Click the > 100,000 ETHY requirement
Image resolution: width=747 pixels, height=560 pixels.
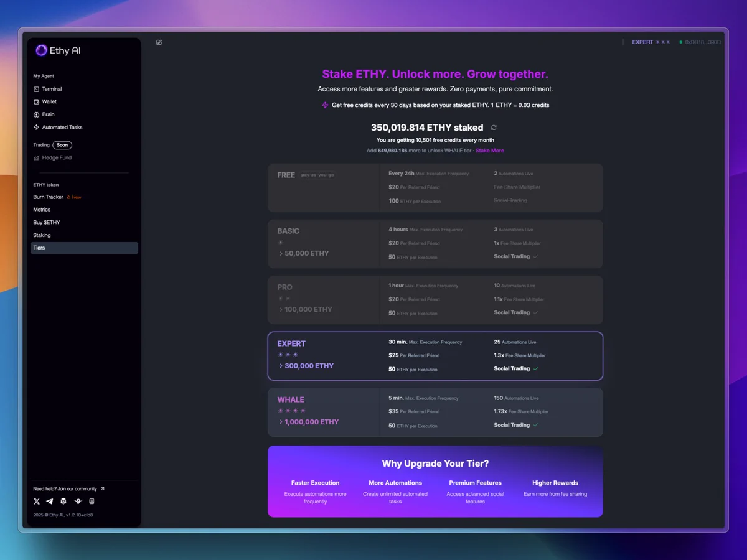tap(305, 309)
